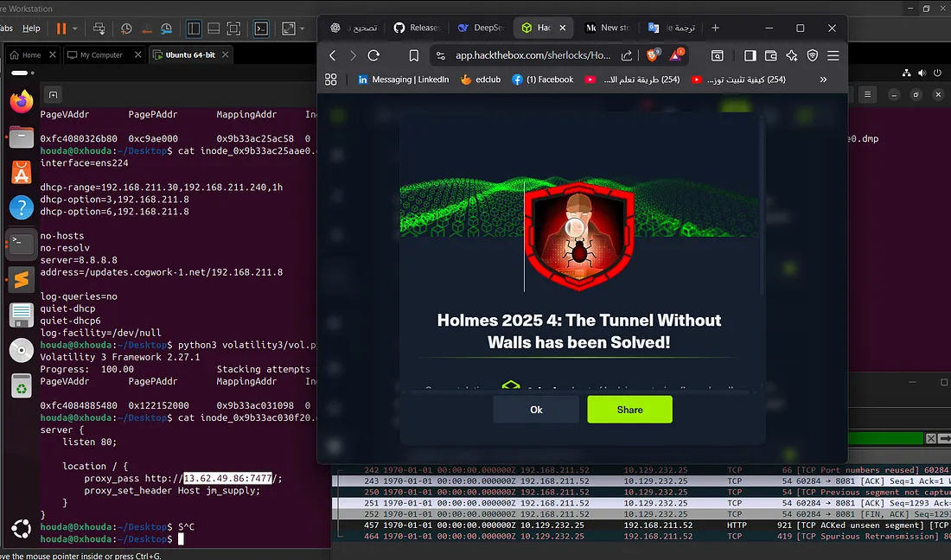Viewport: 951px width, 560px height.
Task: Open Sublime Text from the Ubuntu dock
Action: click(x=22, y=279)
